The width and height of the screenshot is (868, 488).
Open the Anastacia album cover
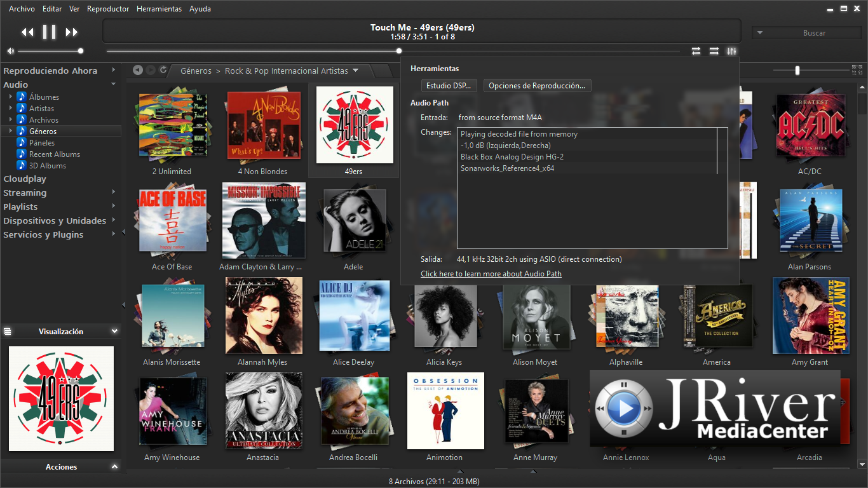(x=264, y=410)
